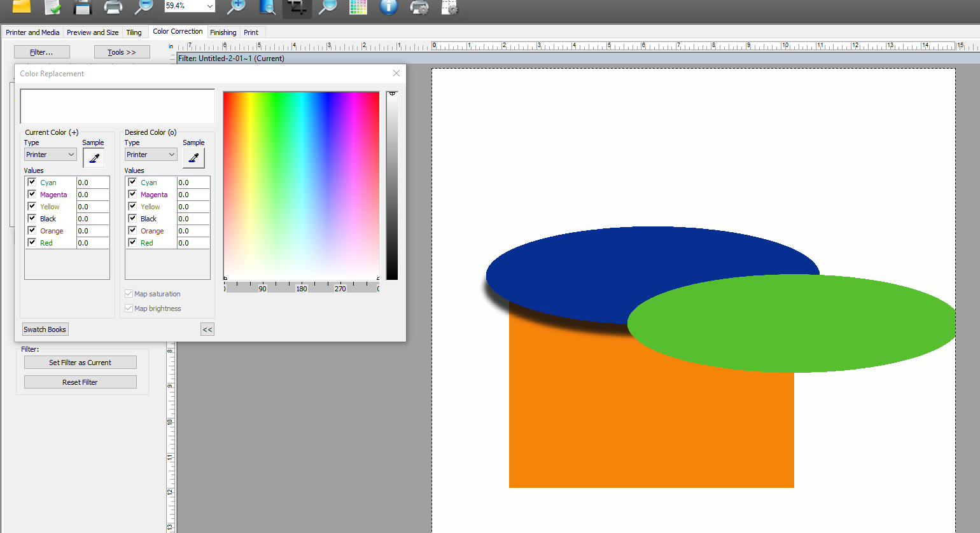Open the color grid swatches icon
This screenshot has height=533, width=980.
(x=358, y=7)
